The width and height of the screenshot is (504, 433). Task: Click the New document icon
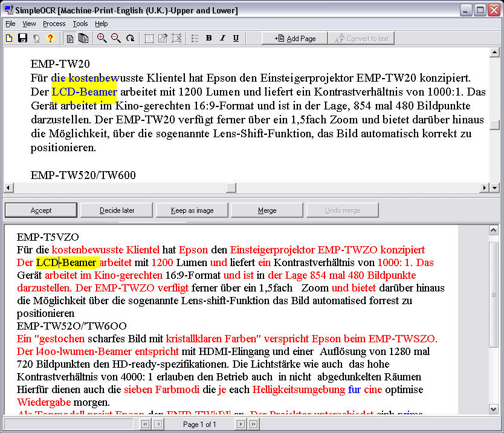(9, 39)
